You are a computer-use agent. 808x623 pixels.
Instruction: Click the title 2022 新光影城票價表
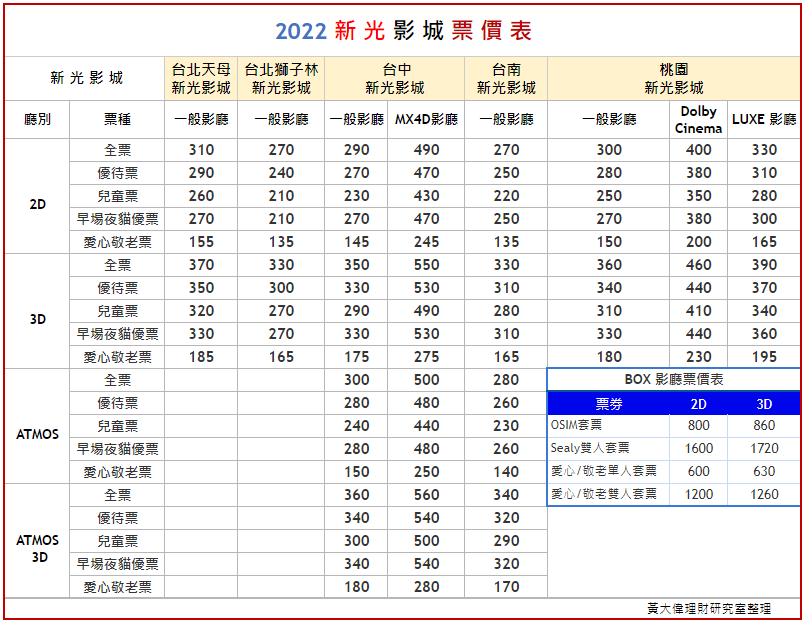pyautogui.click(x=403, y=31)
